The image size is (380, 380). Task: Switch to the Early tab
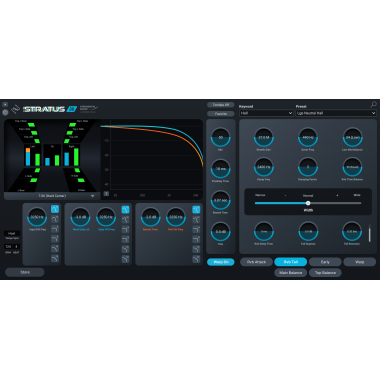[x=325, y=262]
